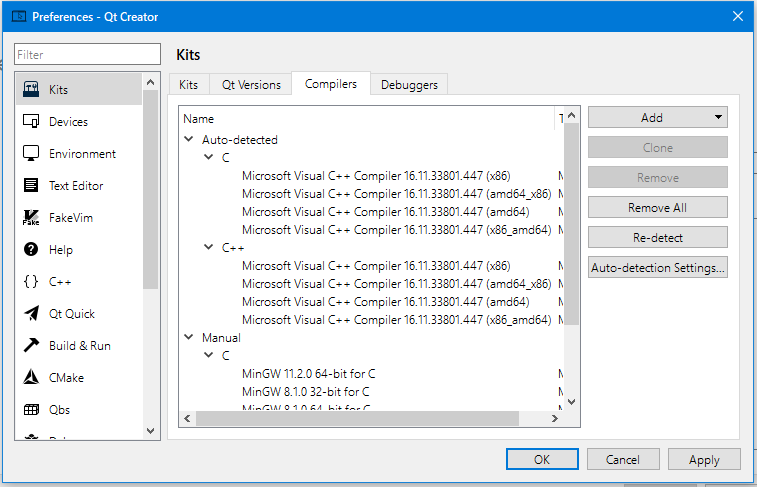Select Build & Run hammer icon
This screenshot has height=487, width=757.
[31, 346]
